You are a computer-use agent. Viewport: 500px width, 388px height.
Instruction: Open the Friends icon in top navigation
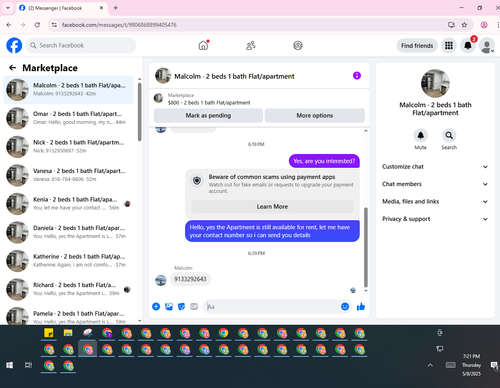pyautogui.click(x=251, y=45)
